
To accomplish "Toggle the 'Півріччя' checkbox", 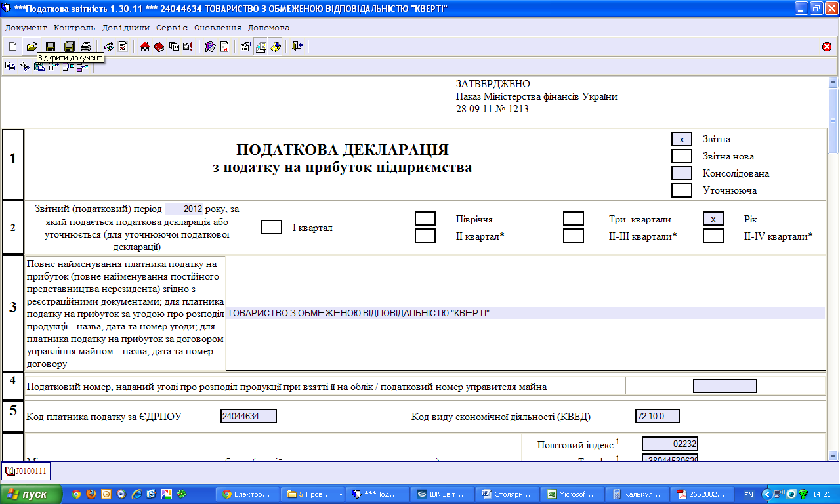I will [x=425, y=219].
